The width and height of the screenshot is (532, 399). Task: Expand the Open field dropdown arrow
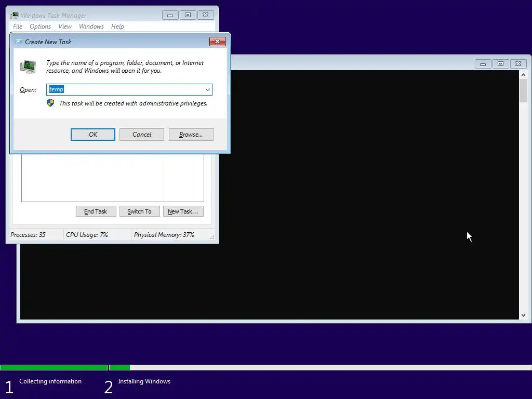[208, 89]
